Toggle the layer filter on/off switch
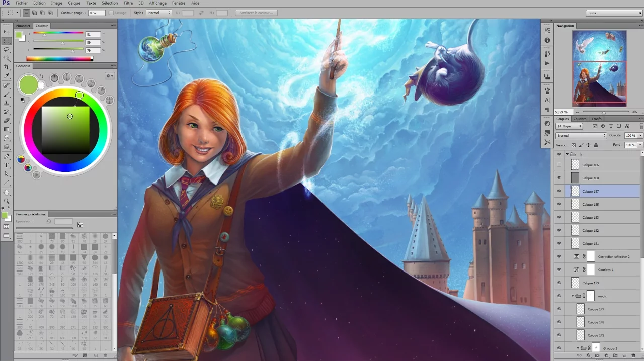The height and width of the screenshot is (362, 644). pos(641,126)
